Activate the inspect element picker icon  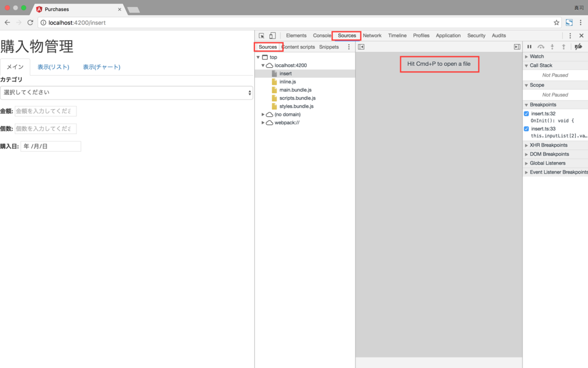pos(261,36)
